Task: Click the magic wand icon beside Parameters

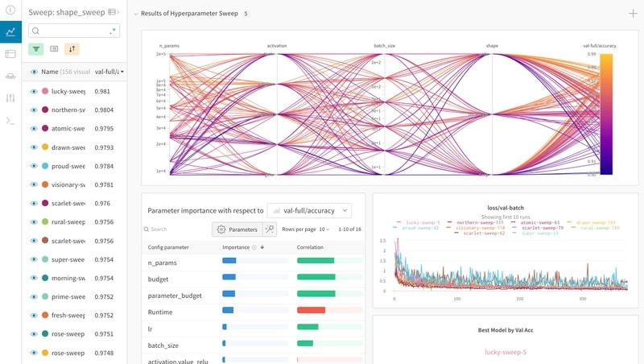Action: click(x=270, y=230)
